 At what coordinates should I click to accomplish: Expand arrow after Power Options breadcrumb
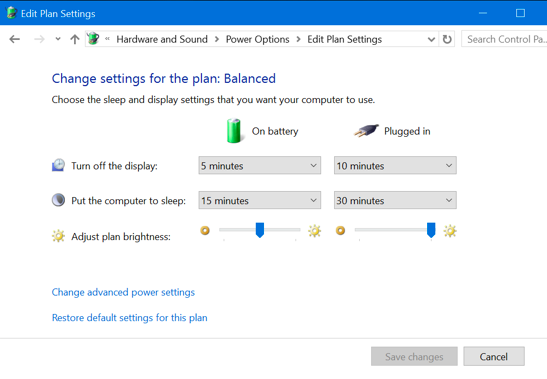click(299, 39)
